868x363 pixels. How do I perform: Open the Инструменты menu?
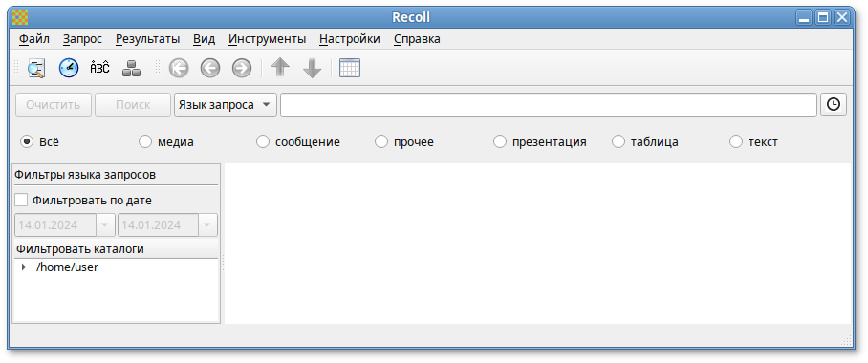coord(268,39)
